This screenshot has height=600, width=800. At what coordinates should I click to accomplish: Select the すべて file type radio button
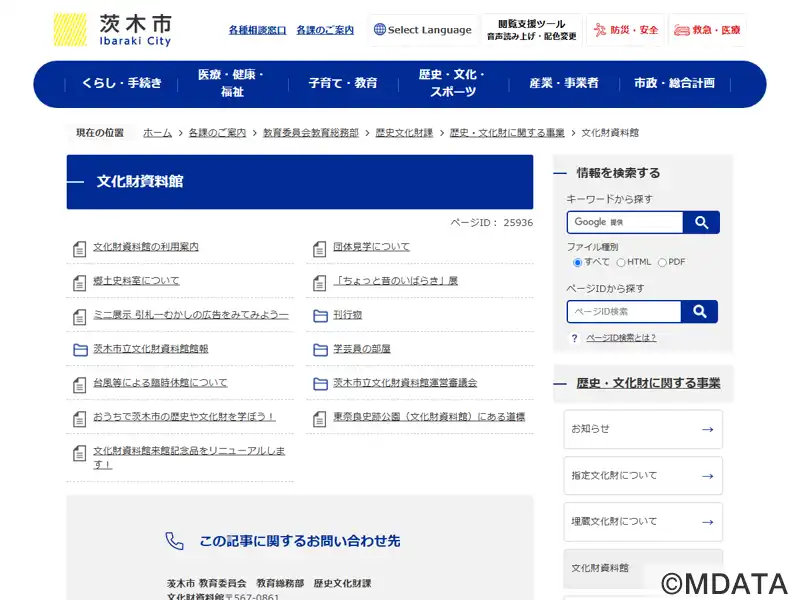(x=577, y=263)
